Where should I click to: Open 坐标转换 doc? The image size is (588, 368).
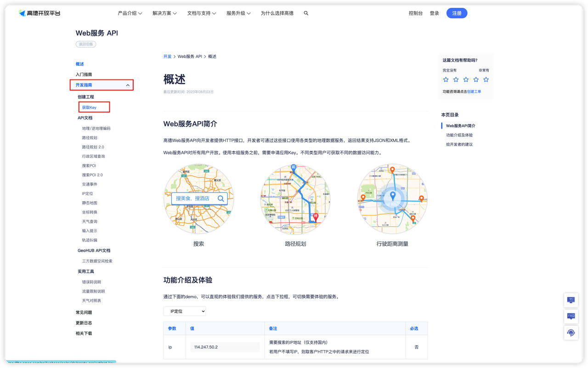pos(90,212)
